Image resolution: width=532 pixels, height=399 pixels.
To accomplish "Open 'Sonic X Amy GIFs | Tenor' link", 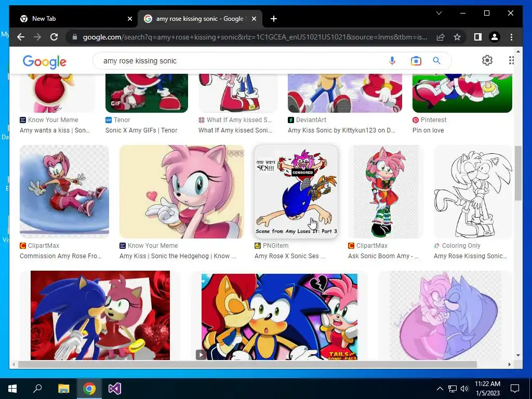I will 141,130.
